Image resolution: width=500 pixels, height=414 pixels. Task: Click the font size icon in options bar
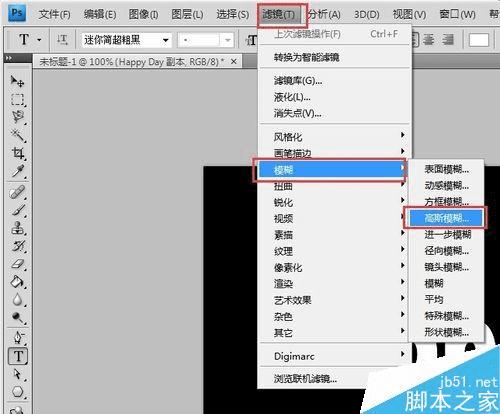click(x=252, y=40)
